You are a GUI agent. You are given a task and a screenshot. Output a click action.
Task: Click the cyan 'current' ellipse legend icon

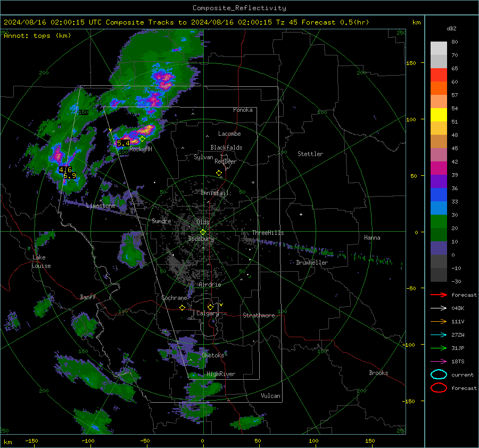pyautogui.click(x=439, y=374)
